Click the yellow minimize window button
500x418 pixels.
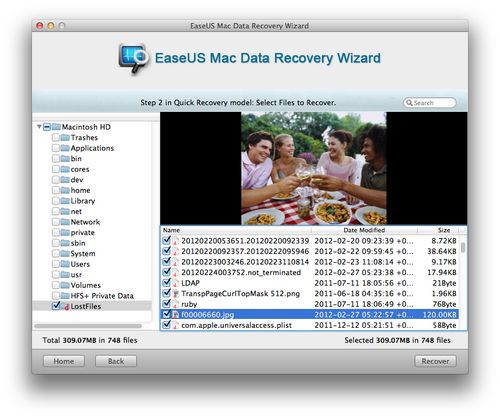(51, 26)
